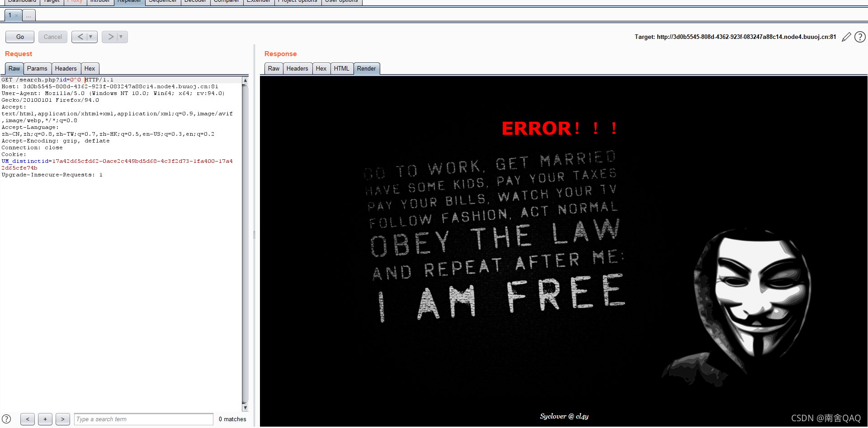
Task: Open the Extender main tab
Action: pos(259,2)
